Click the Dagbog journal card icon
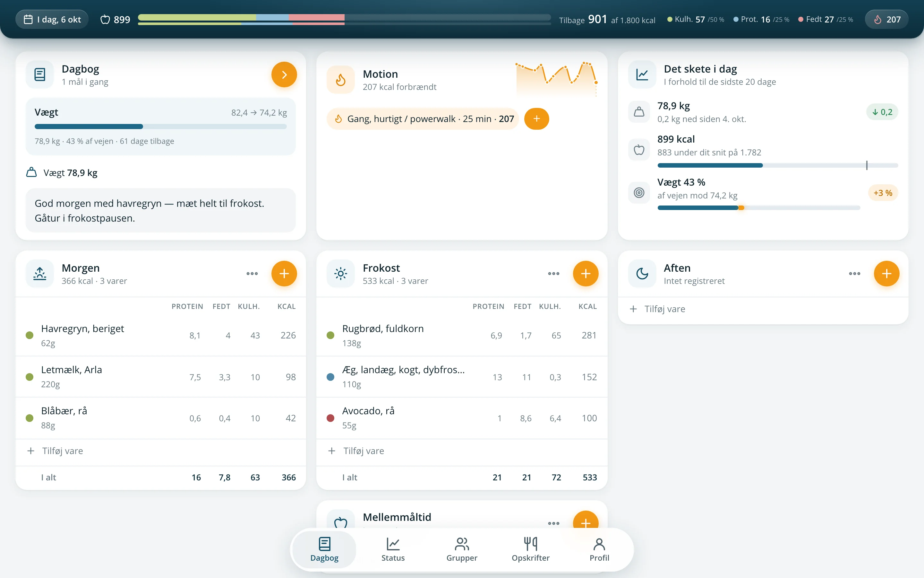Screen dimensions: 924x578 tap(40, 74)
